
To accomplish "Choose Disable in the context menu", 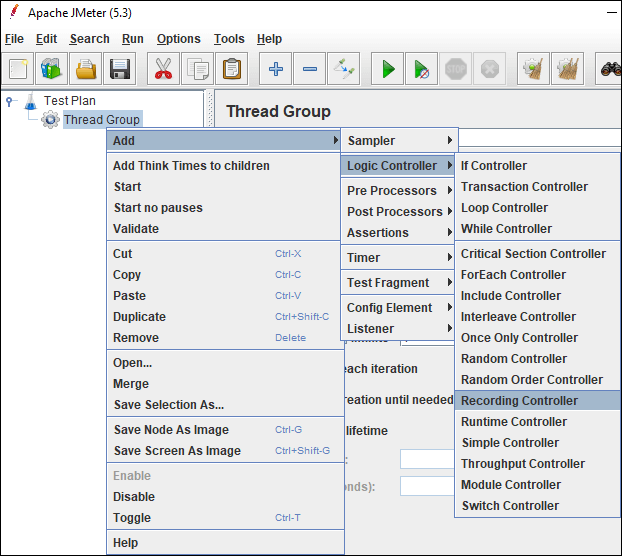I will (x=134, y=497).
